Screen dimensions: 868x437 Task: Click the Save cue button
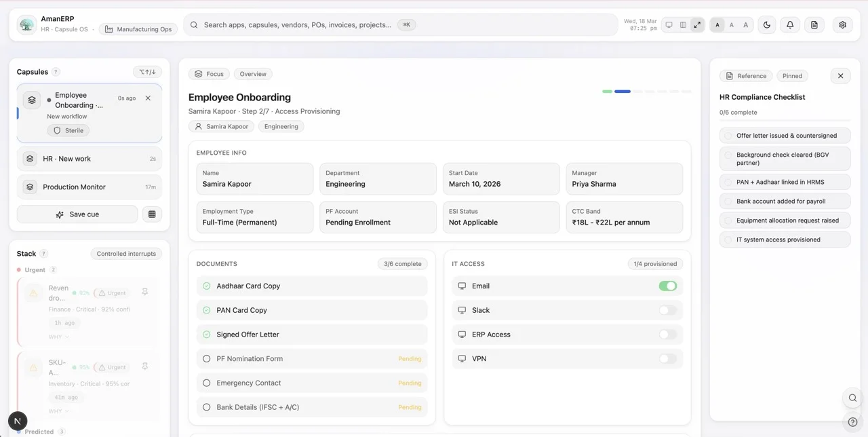77,214
